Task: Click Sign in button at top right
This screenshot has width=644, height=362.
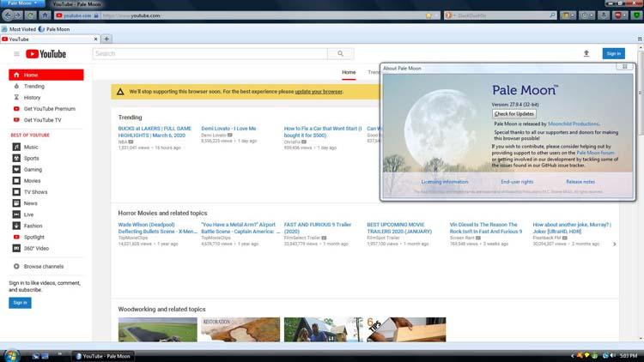Action: click(x=614, y=53)
